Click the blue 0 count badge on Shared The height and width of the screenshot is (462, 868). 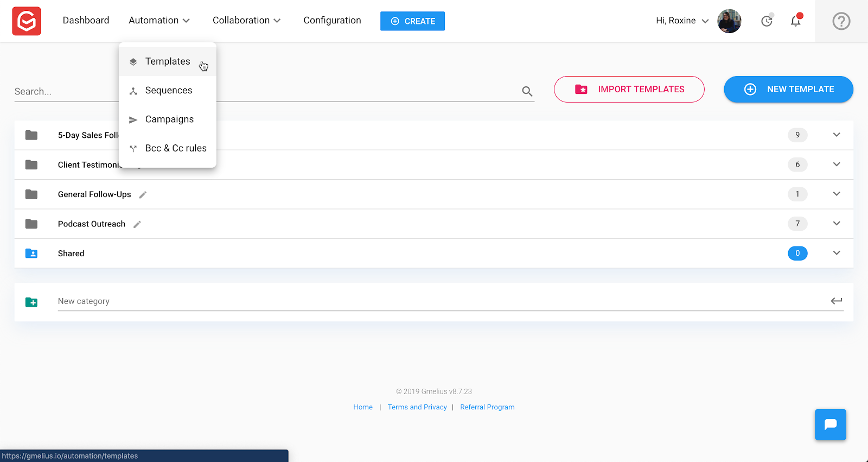[x=797, y=253]
